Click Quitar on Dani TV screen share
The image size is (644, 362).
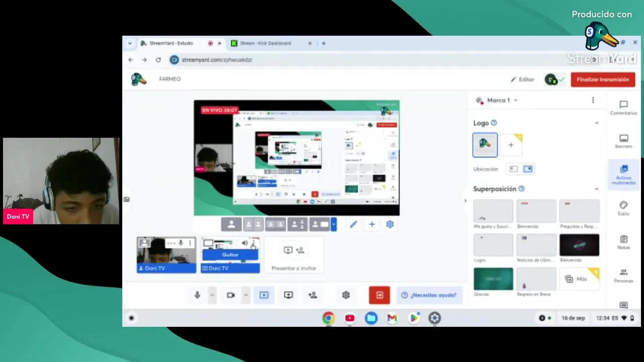[x=230, y=255]
